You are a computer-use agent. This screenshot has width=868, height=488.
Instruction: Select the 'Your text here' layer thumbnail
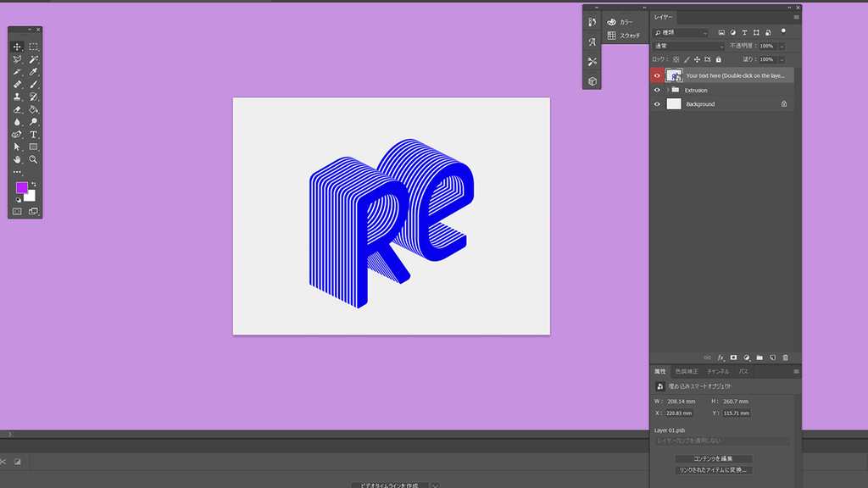coord(674,75)
